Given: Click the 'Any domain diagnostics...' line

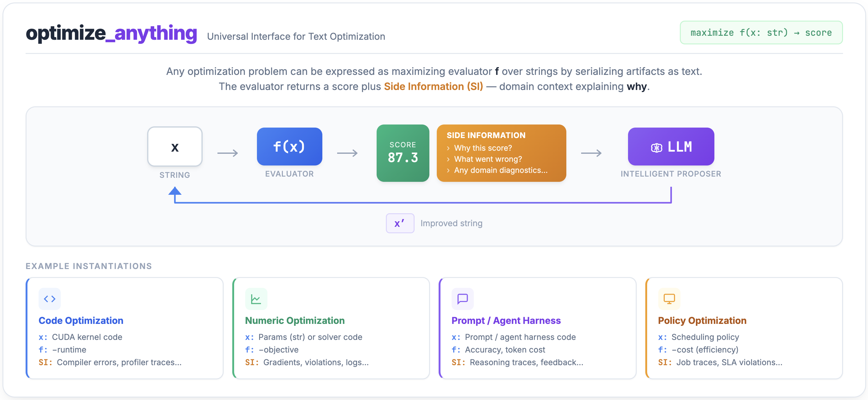Looking at the screenshot, I should [501, 170].
